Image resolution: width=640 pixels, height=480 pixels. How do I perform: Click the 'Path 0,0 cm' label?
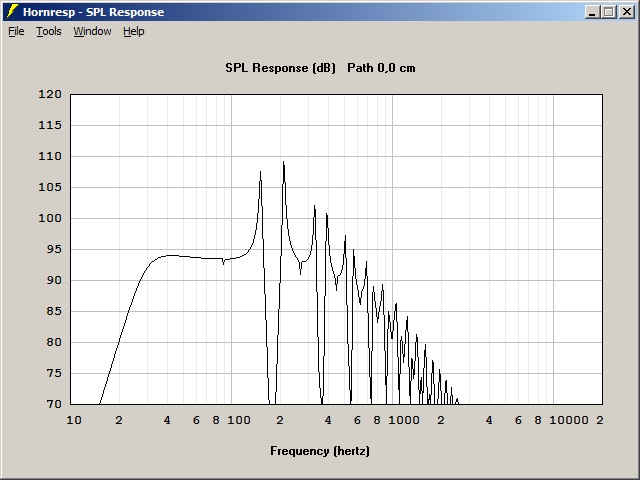pyautogui.click(x=381, y=68)
